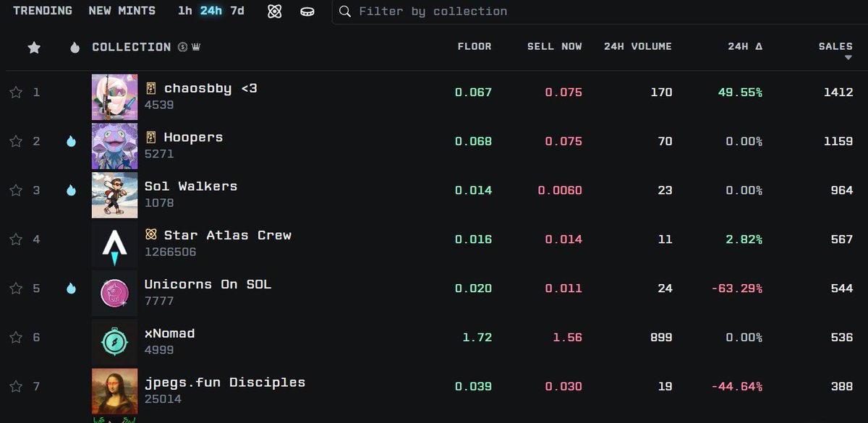Click the star icon in the table header
This screenshot has width=868, height=423.
33,48
